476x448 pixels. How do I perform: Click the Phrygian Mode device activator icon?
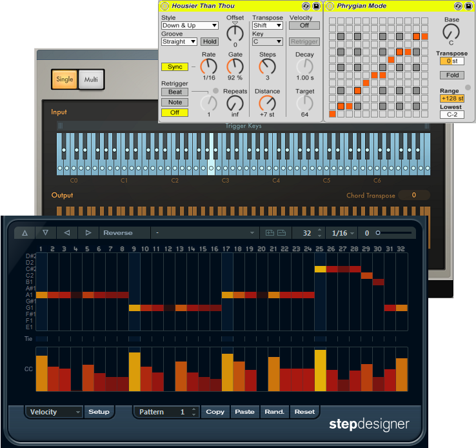pyautogui.click(x=330, y=6)
